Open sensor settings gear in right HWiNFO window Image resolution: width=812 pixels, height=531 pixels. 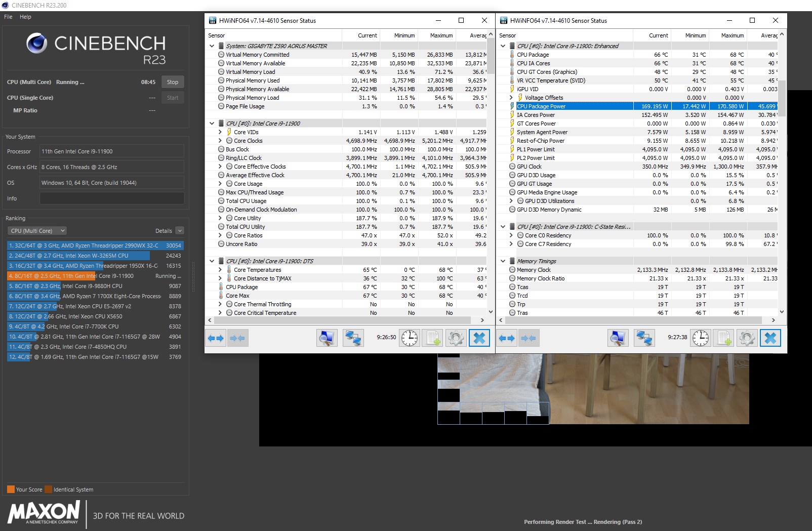747,338
